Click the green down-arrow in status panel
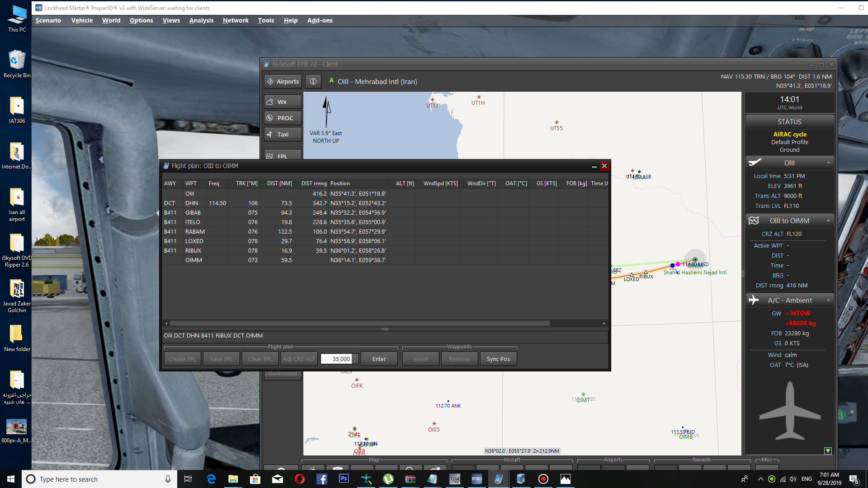 point(828,450)
